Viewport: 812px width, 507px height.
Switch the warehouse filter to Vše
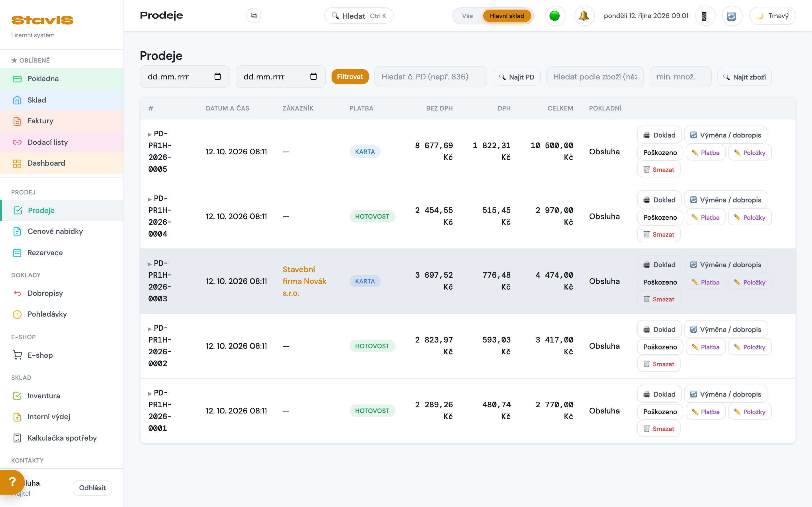[x=467, y=16]
